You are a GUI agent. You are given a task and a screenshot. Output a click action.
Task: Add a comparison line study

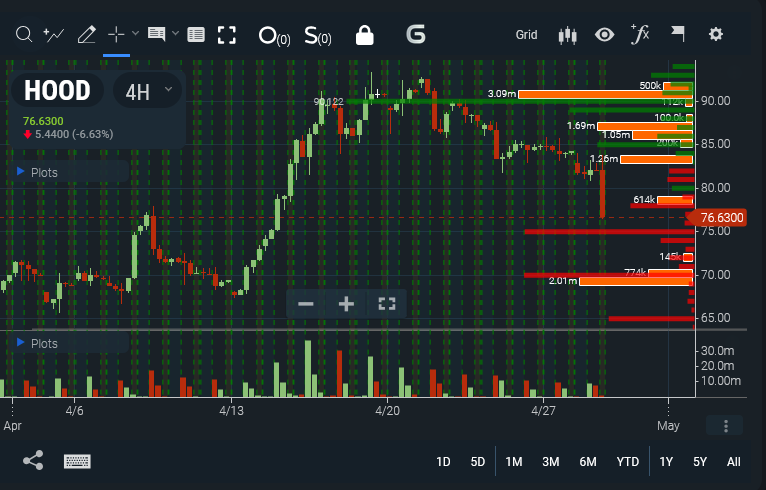tap(54, 35)
